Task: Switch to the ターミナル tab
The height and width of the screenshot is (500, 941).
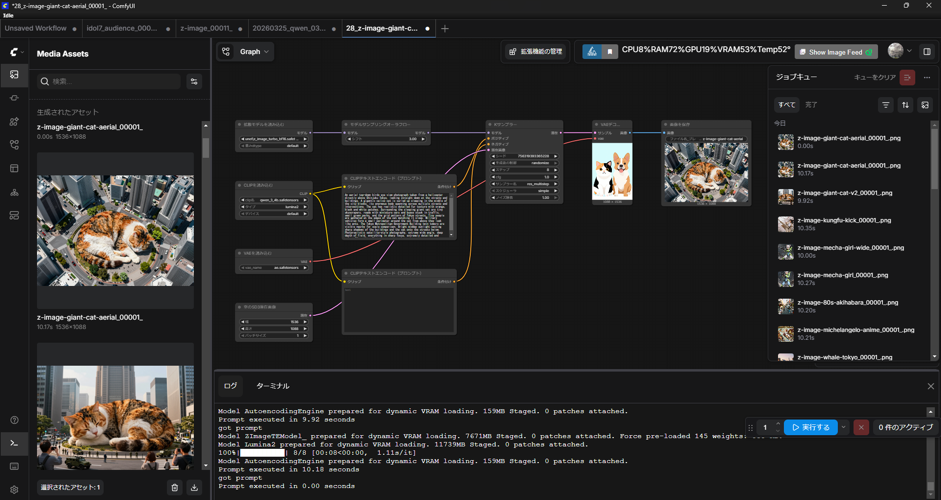Action: pyautogui.click(x=272, y=386)
